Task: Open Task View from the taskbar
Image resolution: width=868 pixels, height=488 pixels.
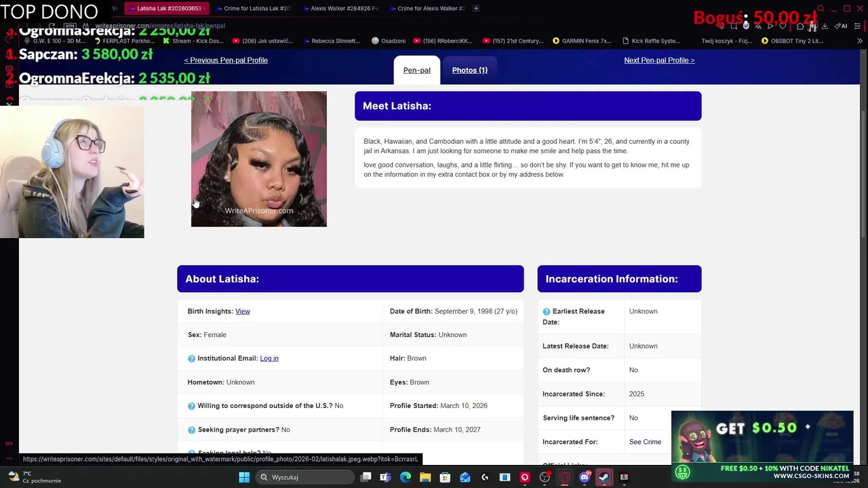Action: tap(366, 477)
